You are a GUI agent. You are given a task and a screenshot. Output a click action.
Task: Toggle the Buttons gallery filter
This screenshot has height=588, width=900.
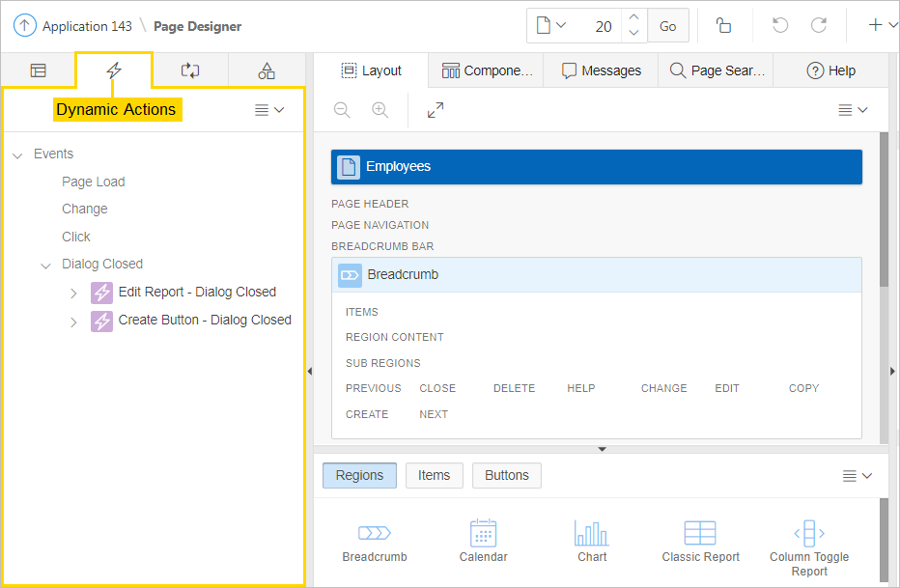pos(506,475)
